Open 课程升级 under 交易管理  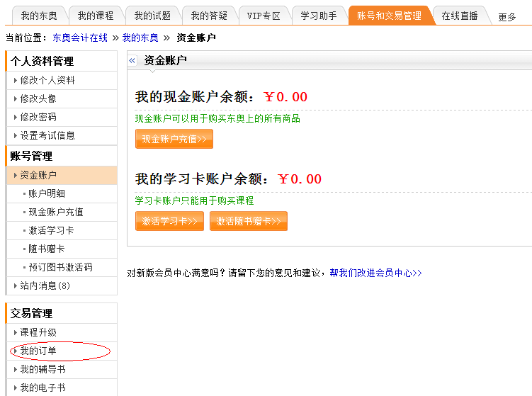click(x=38, y=332)
